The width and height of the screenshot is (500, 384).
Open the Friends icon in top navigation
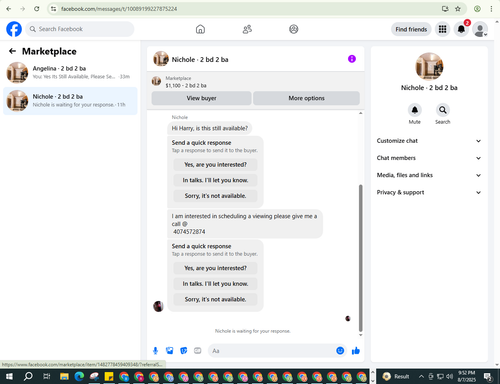(247, 29)
